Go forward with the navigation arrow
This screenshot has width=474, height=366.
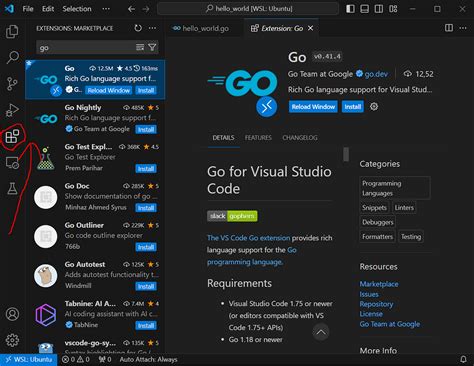pos(146,9)
